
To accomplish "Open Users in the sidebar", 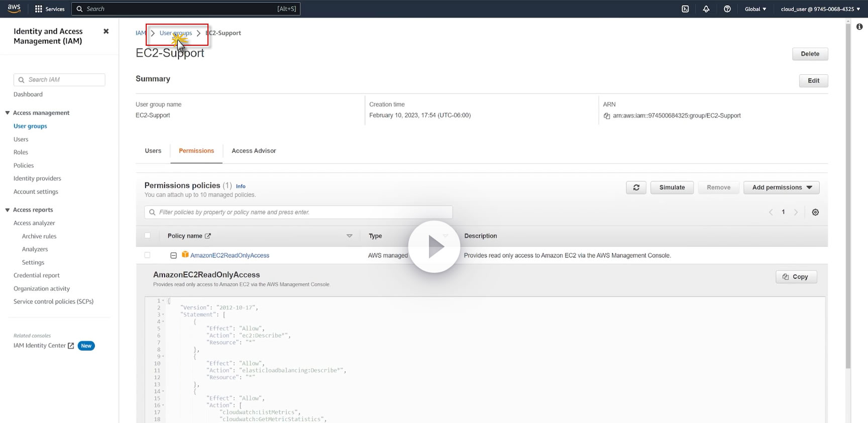I will tap(21, 139).
